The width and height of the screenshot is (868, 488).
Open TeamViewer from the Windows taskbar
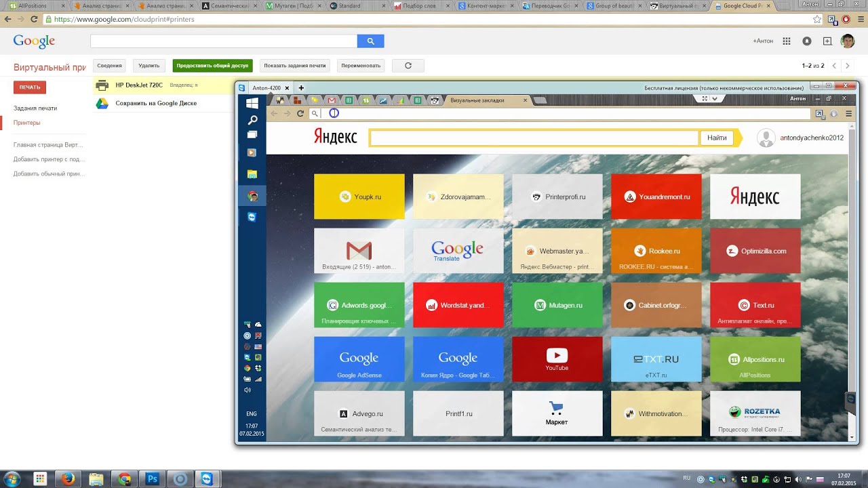207,479
